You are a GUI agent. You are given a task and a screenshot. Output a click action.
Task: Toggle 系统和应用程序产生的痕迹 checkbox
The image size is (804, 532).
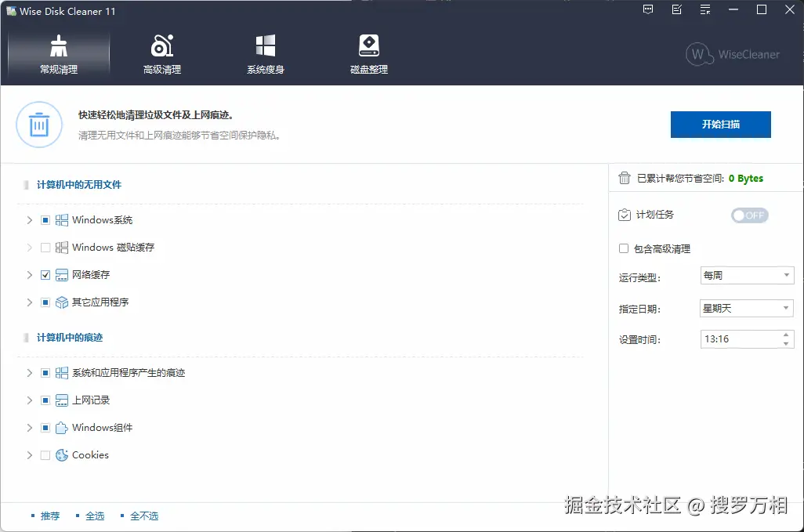click(45, 373)
